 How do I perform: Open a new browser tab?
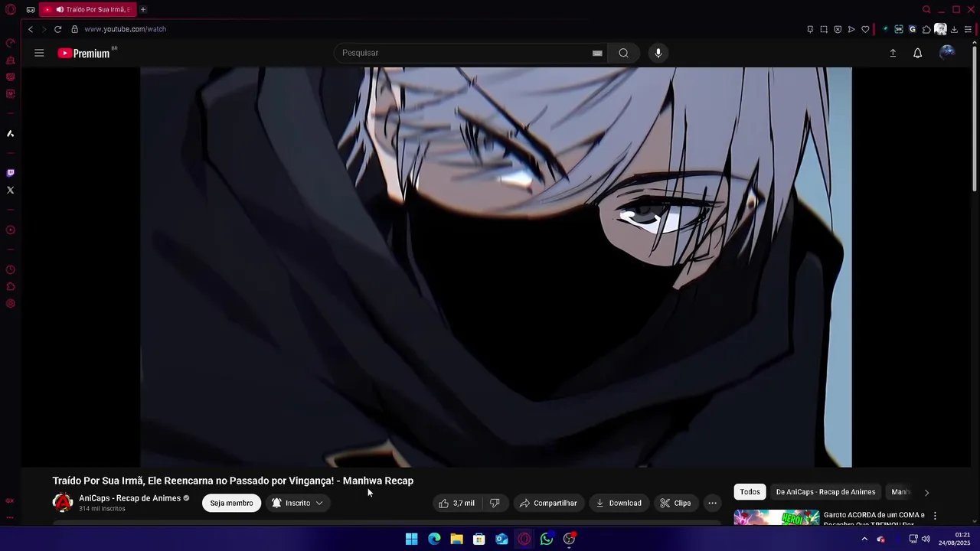[x=143, y=9]
